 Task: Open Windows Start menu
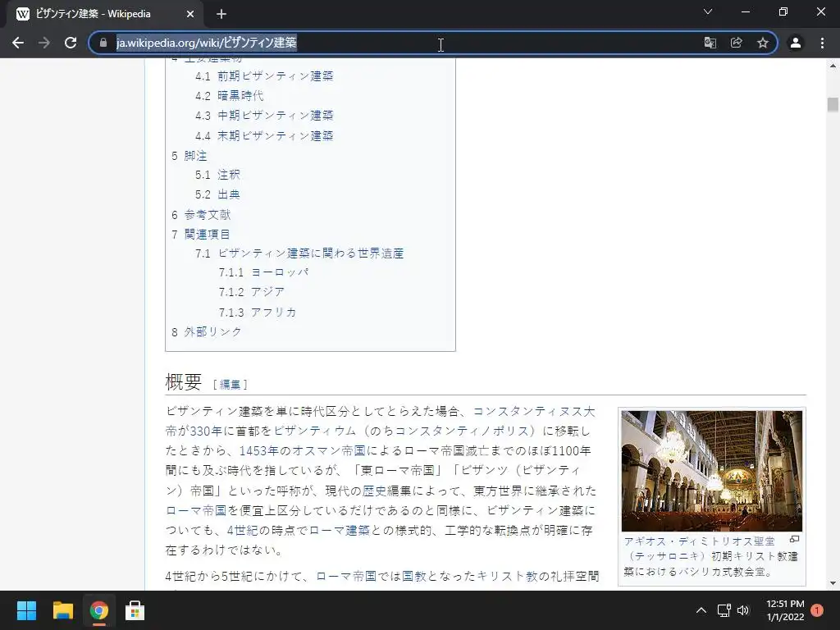[26, 610]
